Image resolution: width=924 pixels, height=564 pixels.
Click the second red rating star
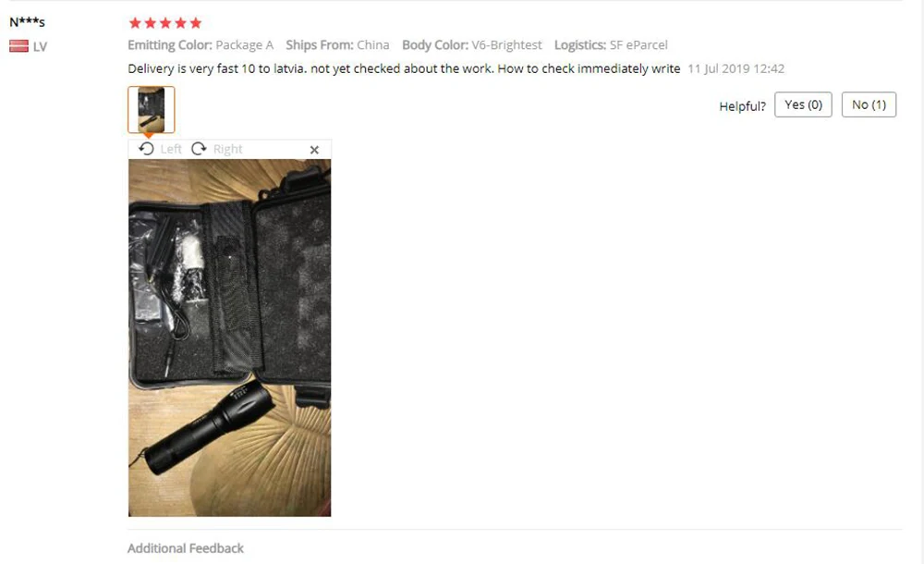(x=151, y=23)
